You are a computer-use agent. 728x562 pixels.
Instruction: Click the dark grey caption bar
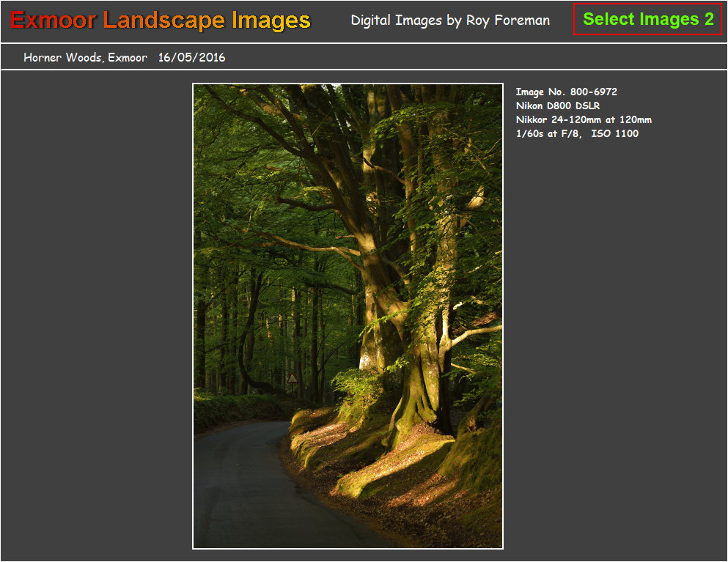pyautogui.click(x=440, y=56)
